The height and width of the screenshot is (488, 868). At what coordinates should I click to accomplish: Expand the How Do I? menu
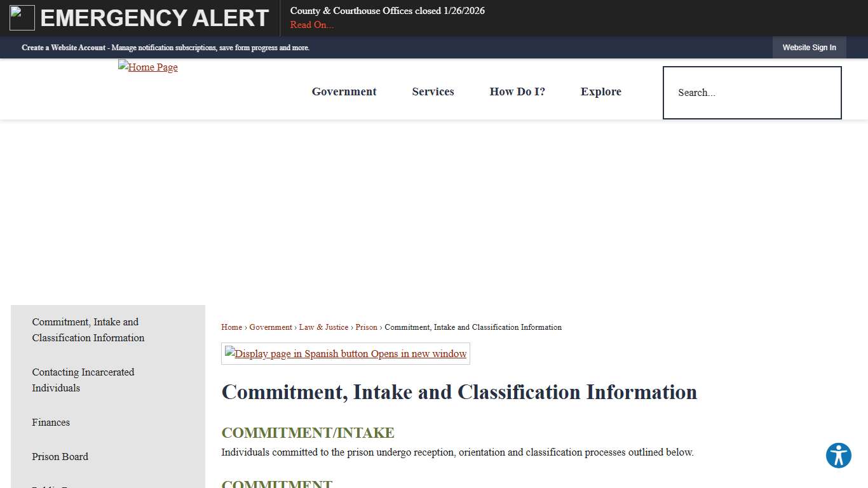click(517, 91)
